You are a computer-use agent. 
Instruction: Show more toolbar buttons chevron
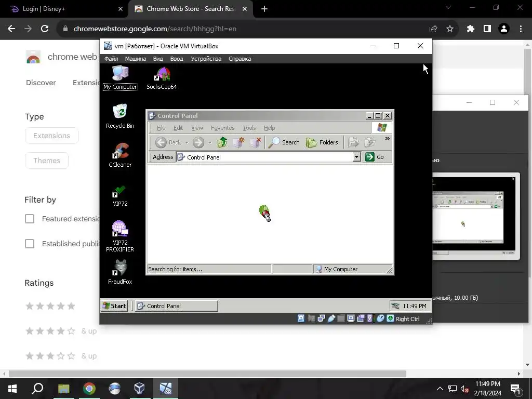pyautogui.click(x=387, y=138)
